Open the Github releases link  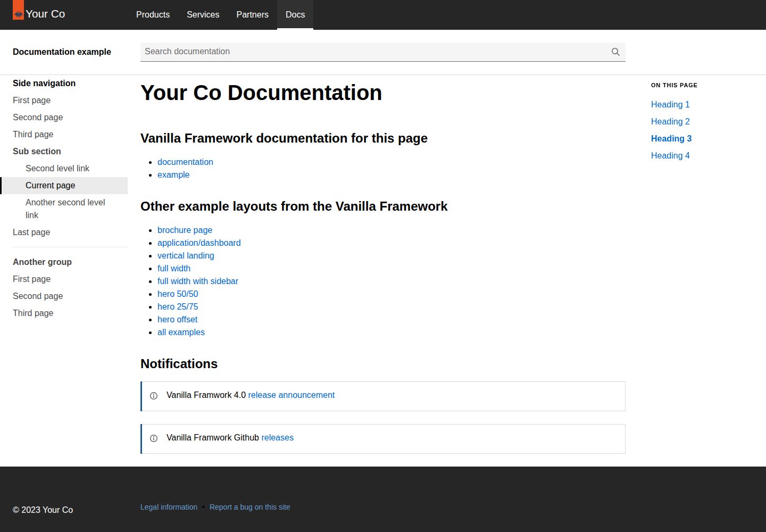tap(278, 437)
